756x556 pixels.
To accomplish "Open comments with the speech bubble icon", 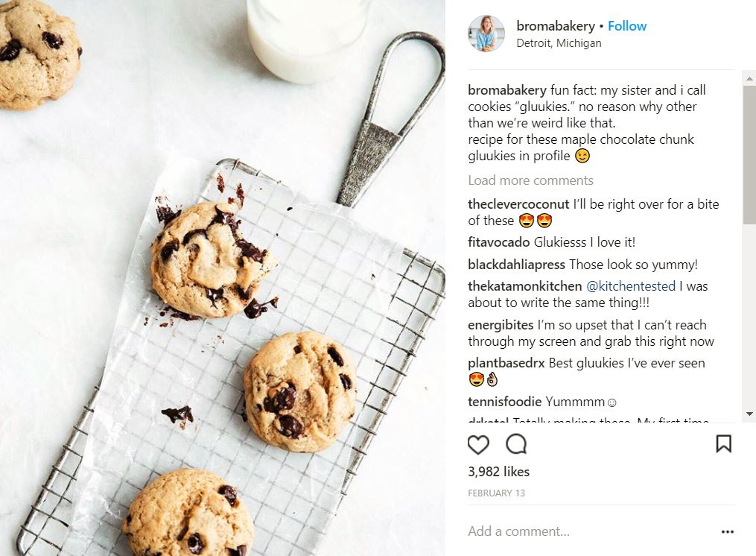I will [516, 444].
